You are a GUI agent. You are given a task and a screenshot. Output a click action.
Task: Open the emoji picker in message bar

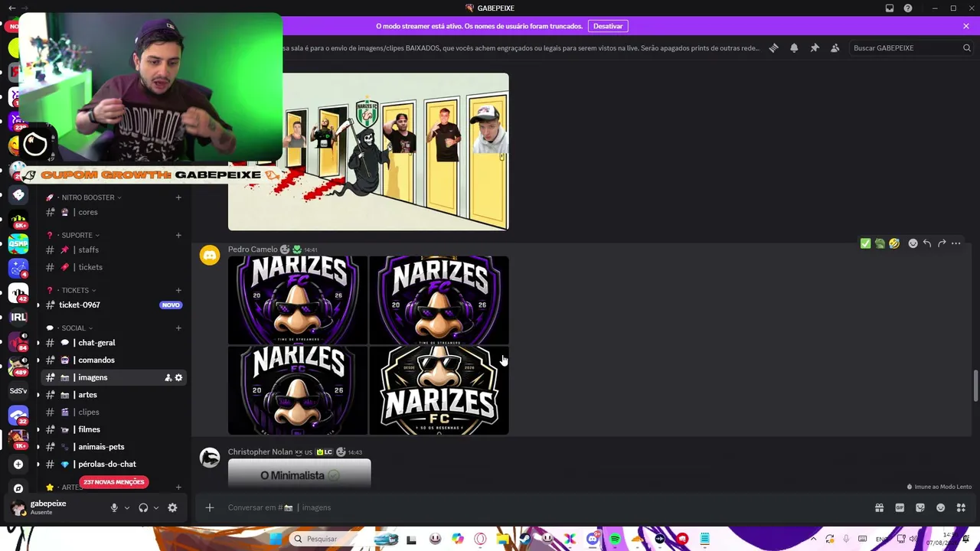tap(941, 507)
